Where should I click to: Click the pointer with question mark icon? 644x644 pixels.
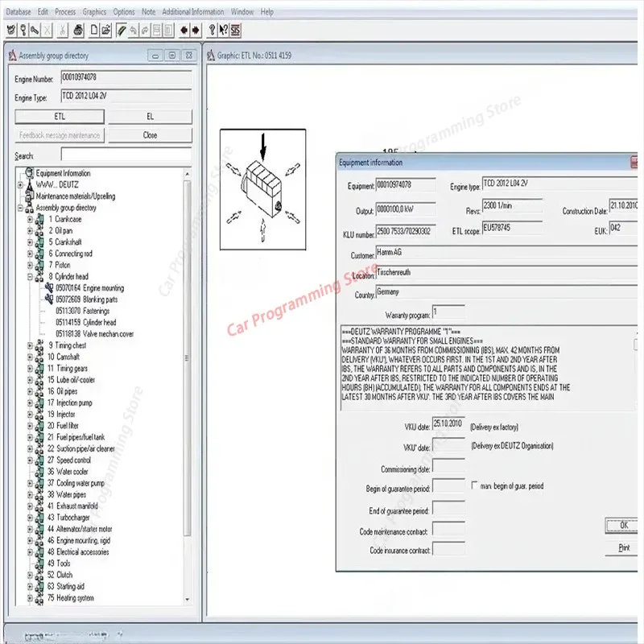click(x=224, y=30)
